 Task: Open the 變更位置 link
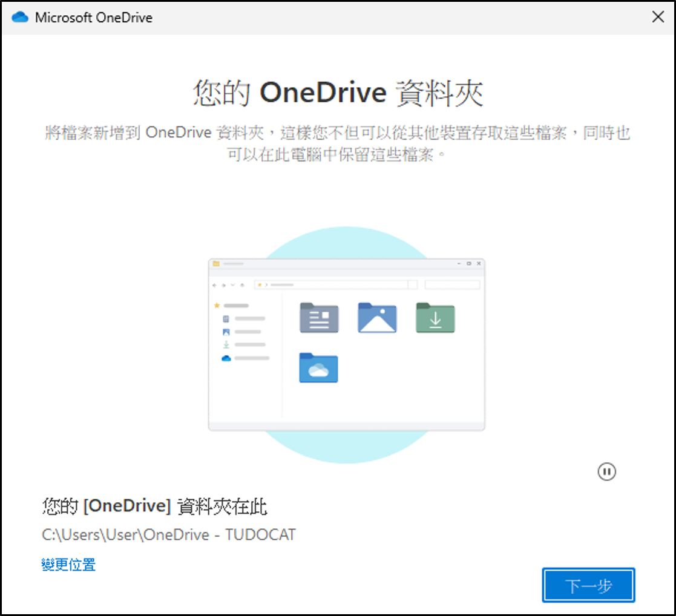pyautogui.click(x=68, y=565)
